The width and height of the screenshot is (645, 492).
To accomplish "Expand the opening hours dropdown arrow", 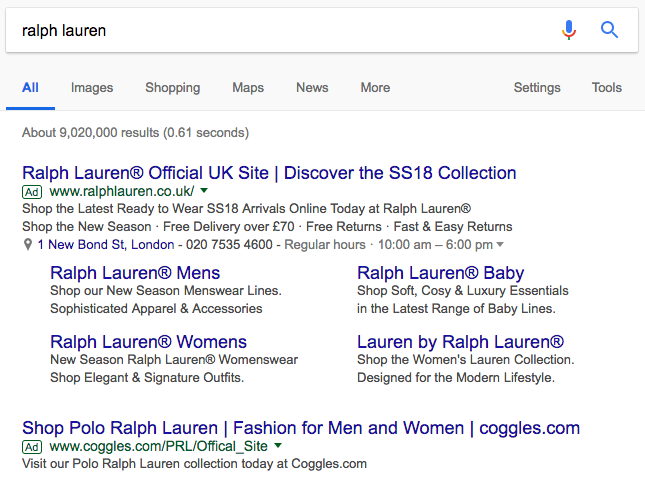I will coord(500,244).
